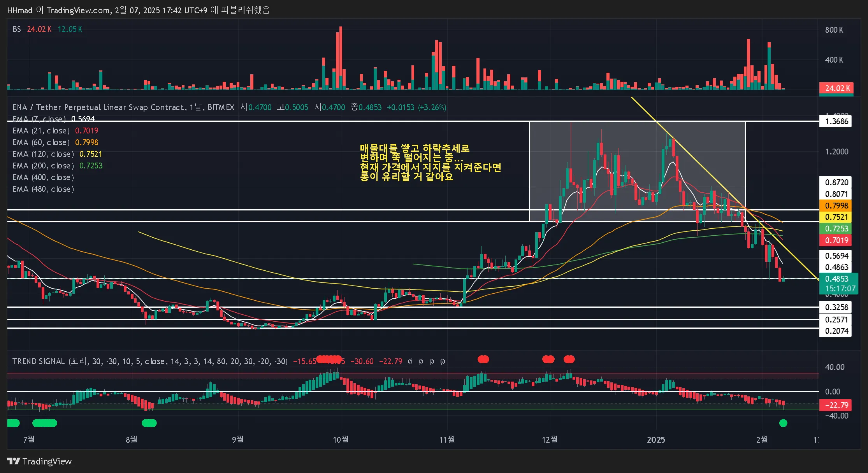Image resolution: width=868 pixels, height=473 pixels.
Task: Click the '0.8071' price line label
Action: pyautogui.click(x=836, y=194)
